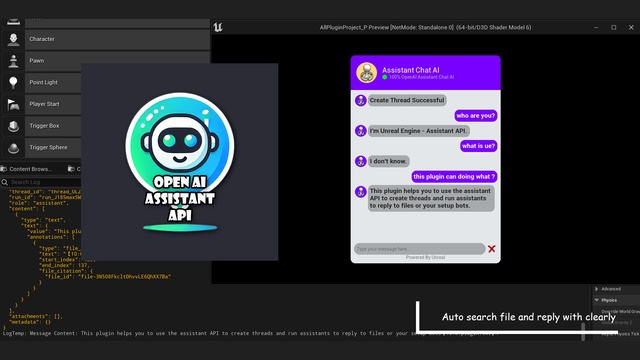Click the Assistant Chat AI avatar

pos(366,73)
